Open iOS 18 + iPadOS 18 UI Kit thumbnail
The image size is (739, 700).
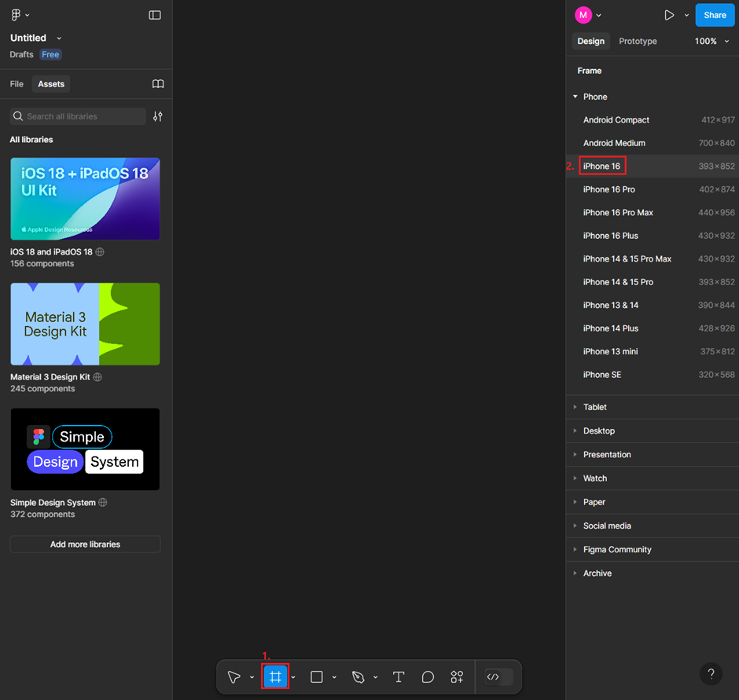[x=86, y=199]
